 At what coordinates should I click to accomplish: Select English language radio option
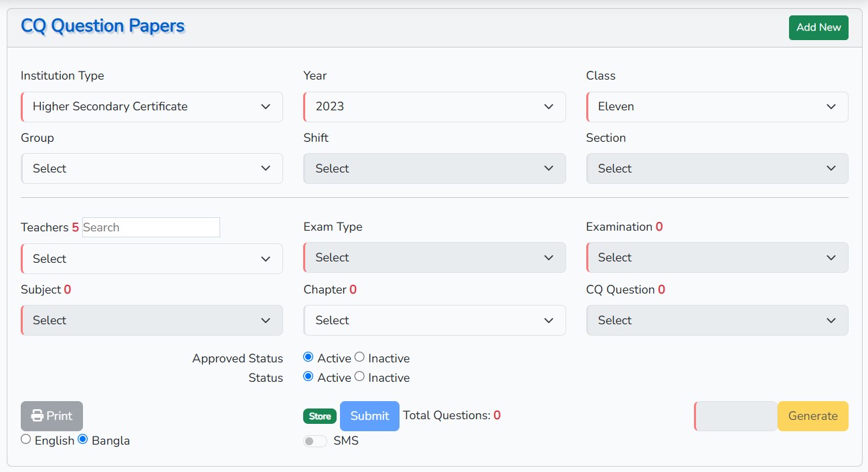[x=26, y=439]
